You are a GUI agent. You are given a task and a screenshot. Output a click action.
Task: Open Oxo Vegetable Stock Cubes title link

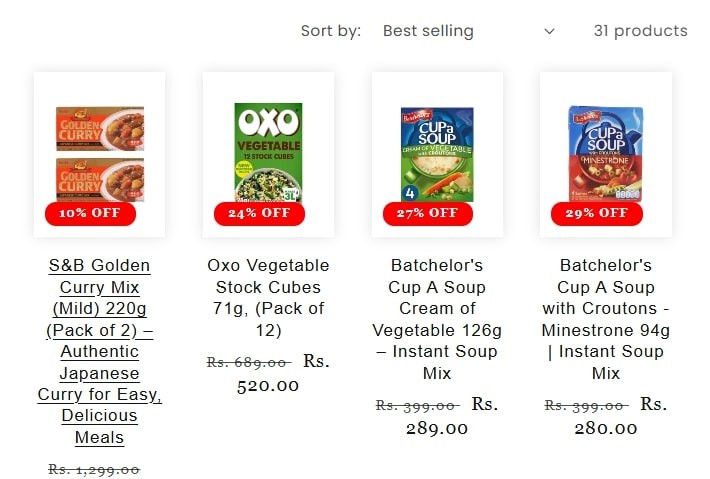(268, 298)
